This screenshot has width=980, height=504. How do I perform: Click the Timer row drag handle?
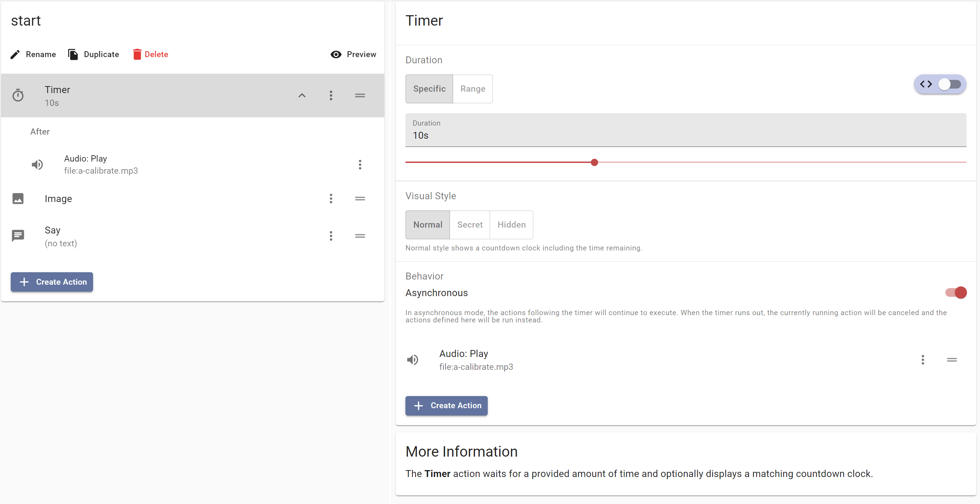tap(360, 95)
